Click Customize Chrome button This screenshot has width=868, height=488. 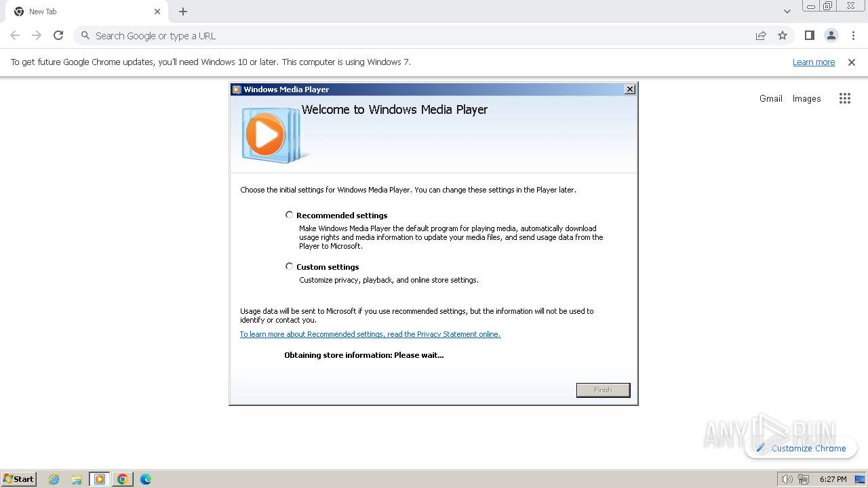[x=801, y=448]
